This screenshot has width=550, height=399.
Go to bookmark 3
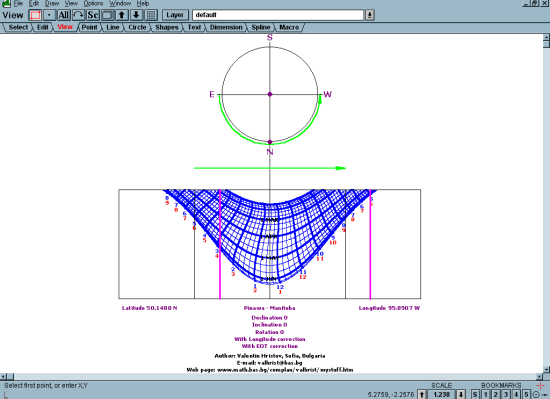[506, 394]
